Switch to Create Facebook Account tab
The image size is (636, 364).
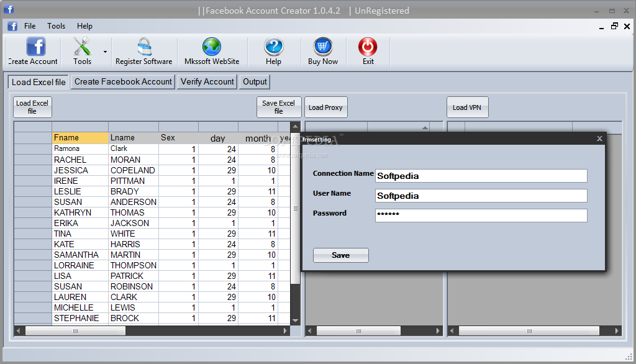click(123, 81)
